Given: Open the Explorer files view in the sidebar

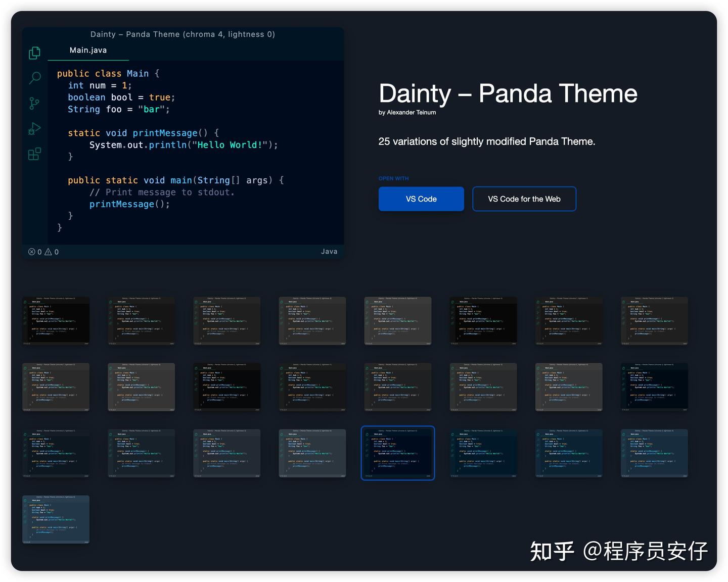Looking at the screenshot, I should coord(34,53).
